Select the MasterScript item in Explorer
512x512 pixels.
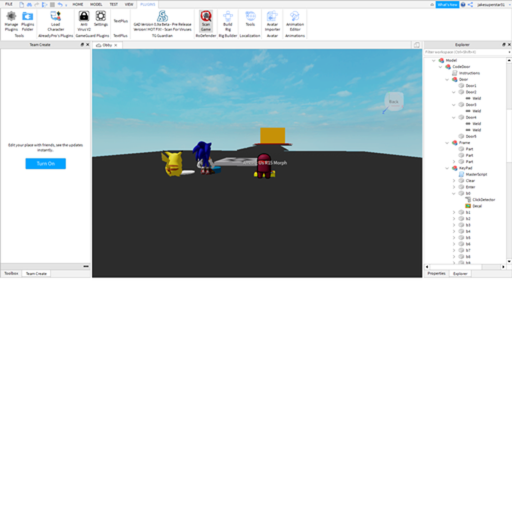click(x=476, y=174)
